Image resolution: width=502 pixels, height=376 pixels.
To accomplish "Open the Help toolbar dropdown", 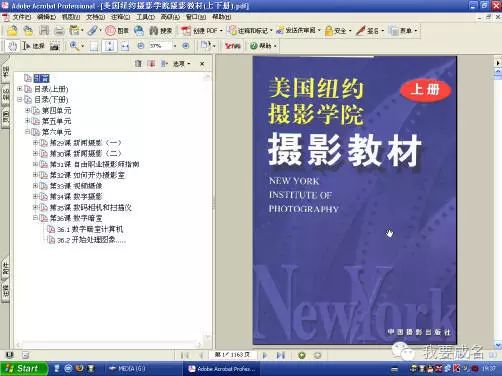I will [263, 46].
